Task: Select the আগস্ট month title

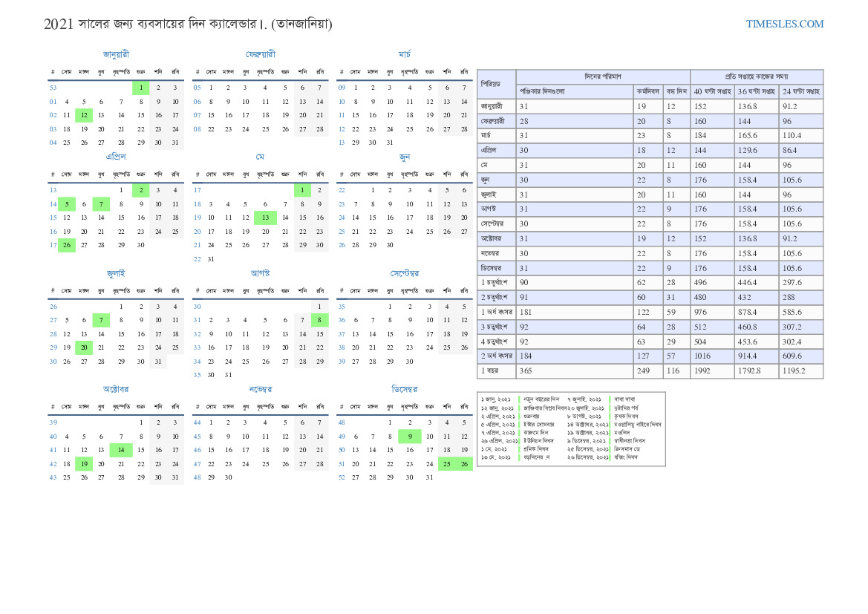Action: (x=260, y=272)
